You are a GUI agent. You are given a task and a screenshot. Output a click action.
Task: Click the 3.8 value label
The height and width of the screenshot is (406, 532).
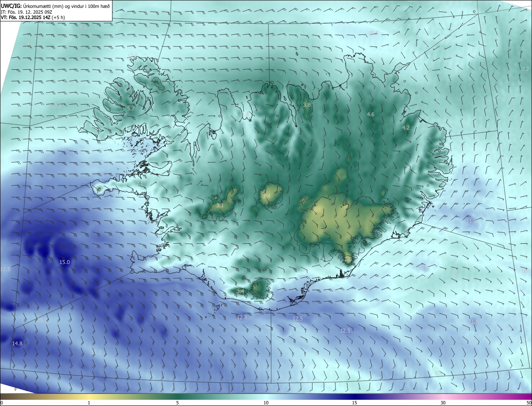(x=307, y=105)
